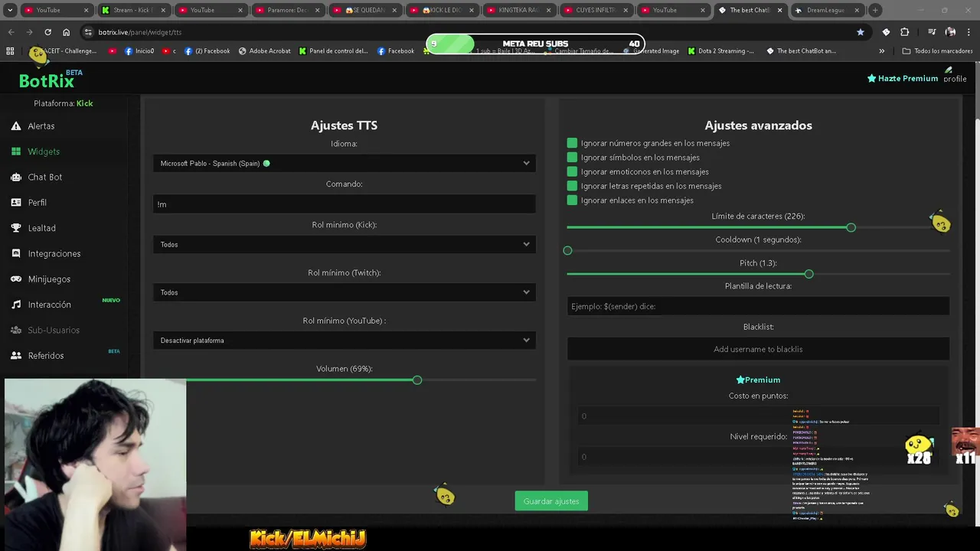Click the Plantilla de lectura field
This screenshot has width=980, height=551.
tap(758, 306)
